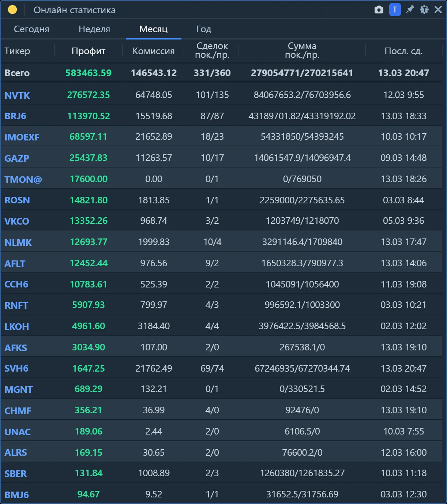Click NVTK profit 276572.35
This screenshot has height=504, width=447.
click(x=89, y=95)
